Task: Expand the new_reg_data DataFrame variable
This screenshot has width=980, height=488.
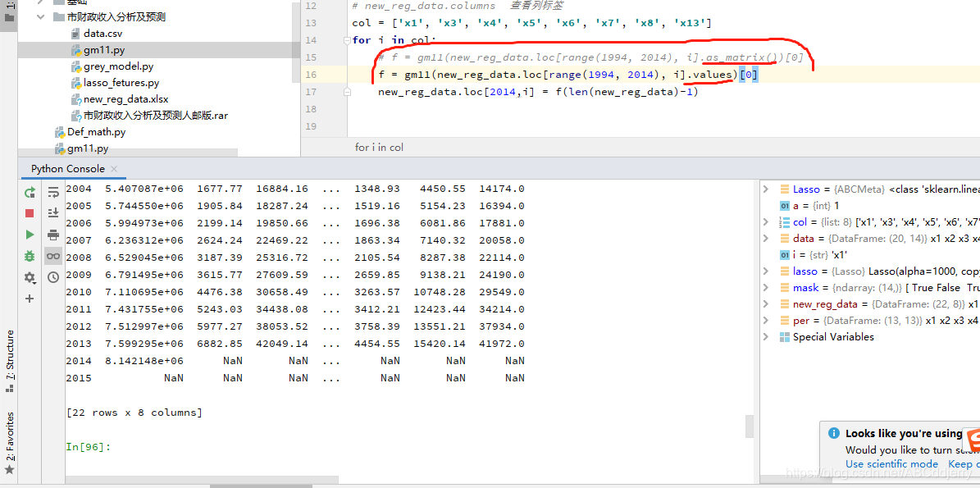Action: (x=766, y=303)
